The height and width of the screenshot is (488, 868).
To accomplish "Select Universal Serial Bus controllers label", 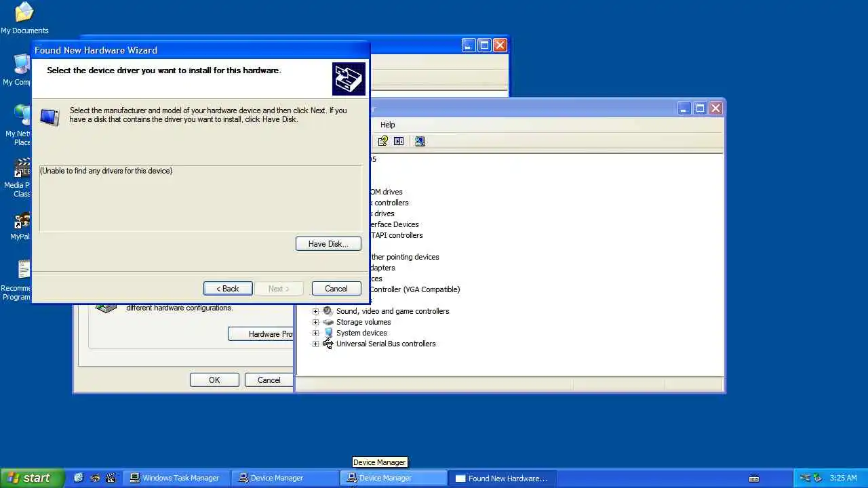I will 386,344.
